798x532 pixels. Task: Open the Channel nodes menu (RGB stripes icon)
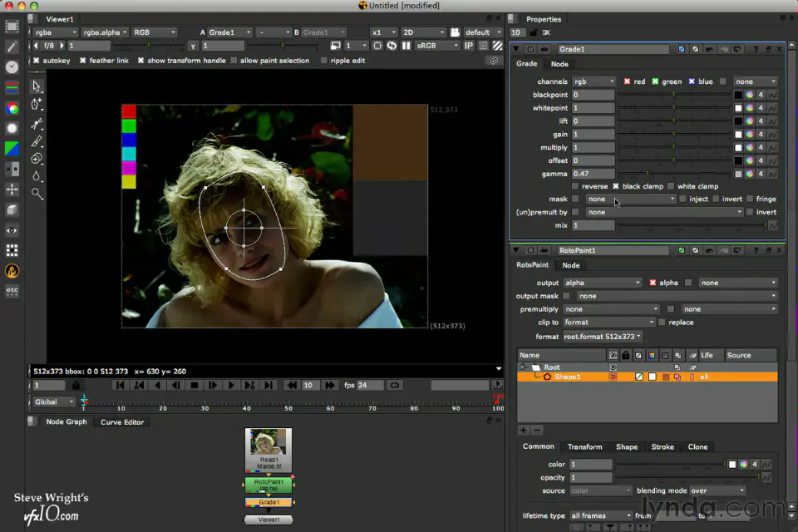12,87
